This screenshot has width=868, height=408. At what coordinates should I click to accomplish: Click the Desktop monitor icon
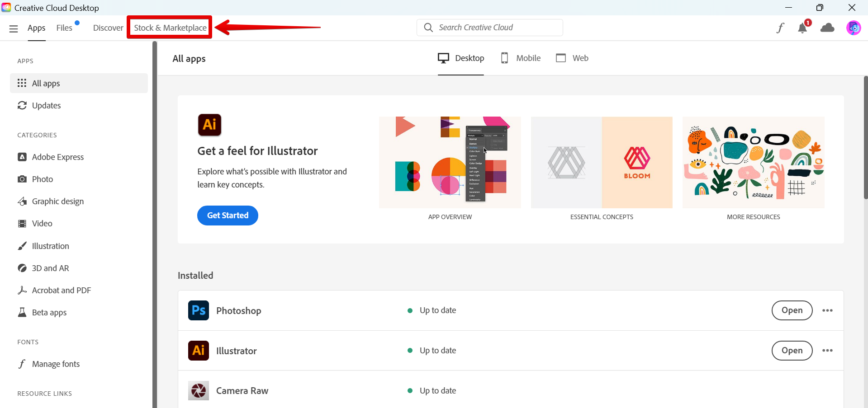click(443, 58)
